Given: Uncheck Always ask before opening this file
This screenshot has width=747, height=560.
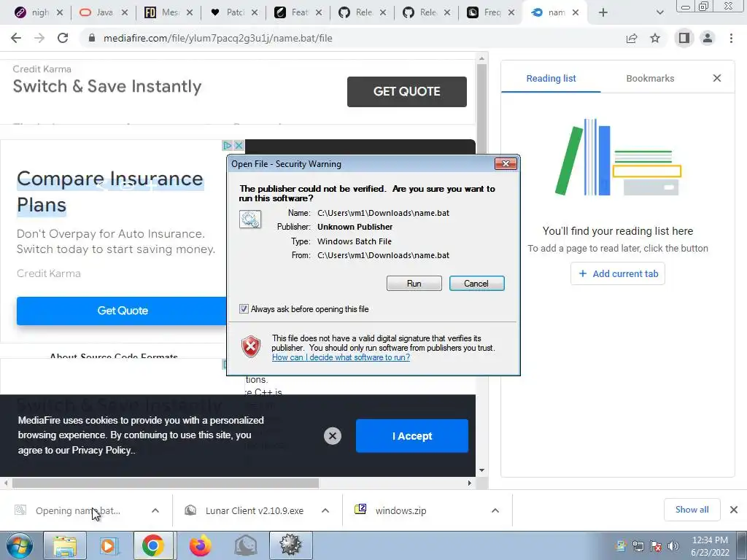Looking at the screenshot, I should 244,309.
